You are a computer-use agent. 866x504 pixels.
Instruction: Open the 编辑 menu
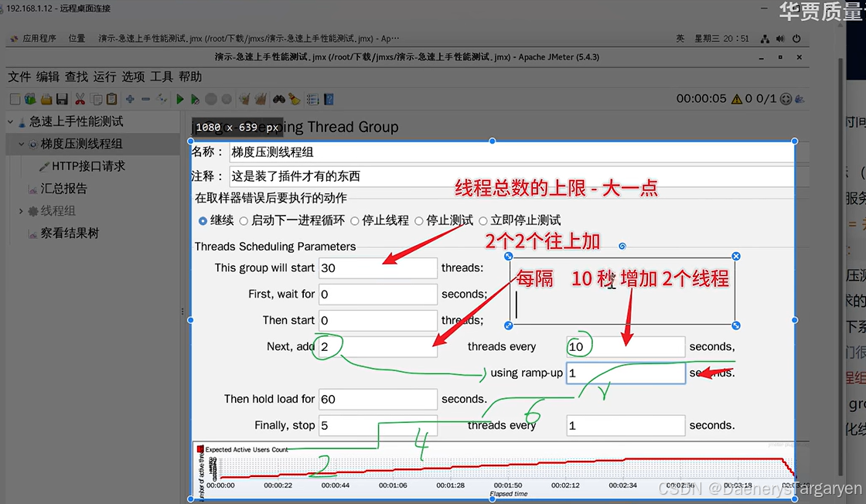coord(47,77)
